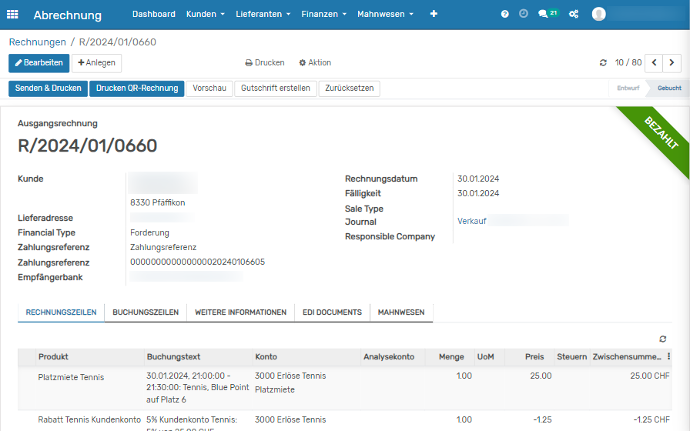Open the apps grid menu icon
The width and height of the screenshot is (690, 431).
pyautogui.click(x=13, y=15)
